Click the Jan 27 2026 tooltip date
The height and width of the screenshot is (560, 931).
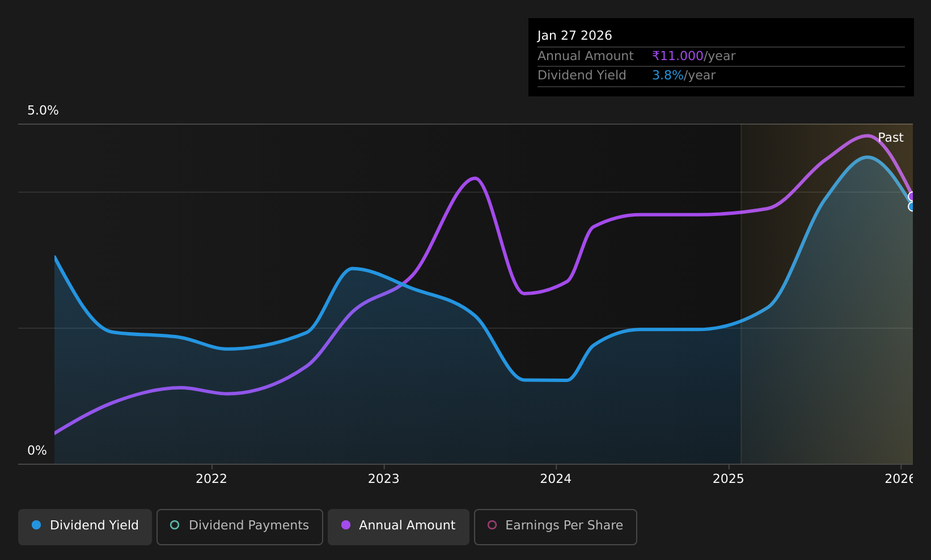pos(575,36)
